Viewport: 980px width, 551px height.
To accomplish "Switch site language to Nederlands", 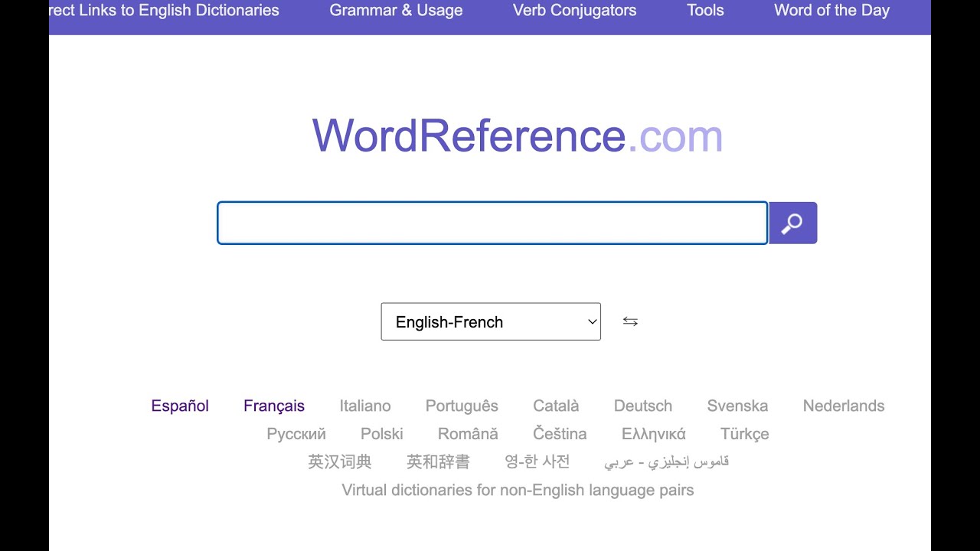I will pos(844,406).
